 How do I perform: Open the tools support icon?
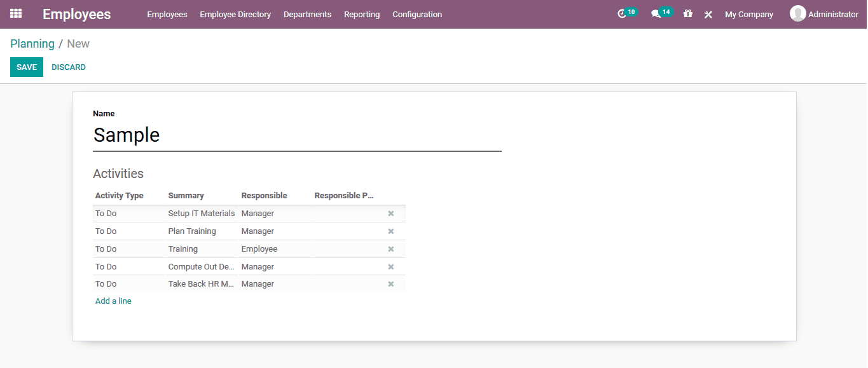tap(708, 13)
